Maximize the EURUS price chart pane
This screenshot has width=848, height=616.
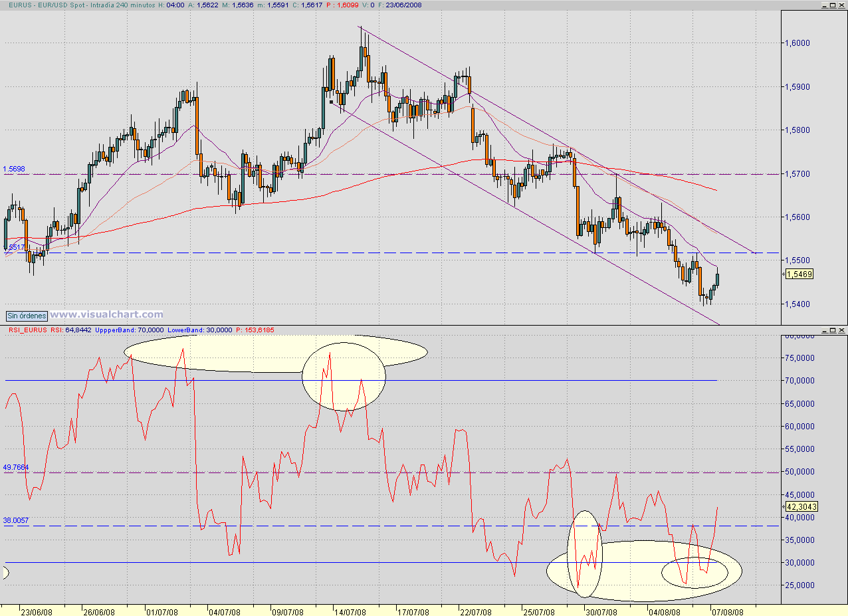pos(833,5)
